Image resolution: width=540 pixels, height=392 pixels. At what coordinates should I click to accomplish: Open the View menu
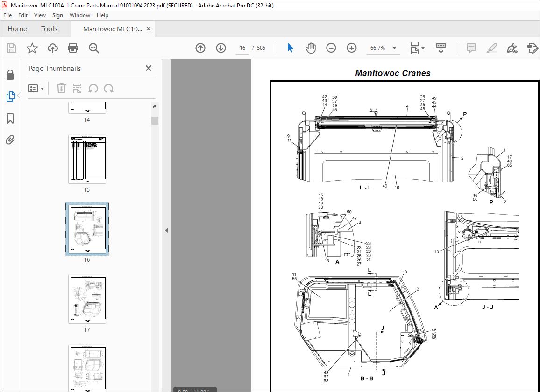coord(40,15)
